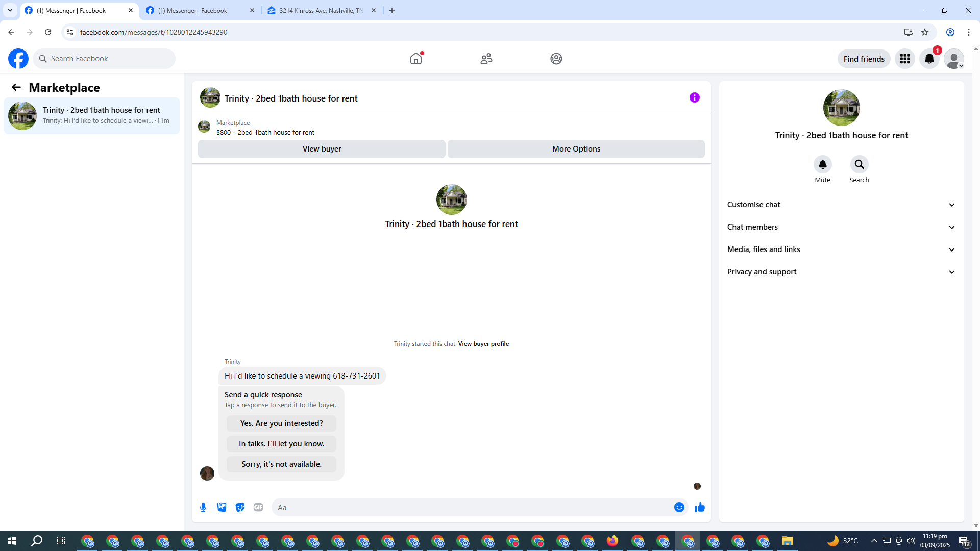
Task: Open File Explorer from the taskbar
Action: [x=788, y=541]
